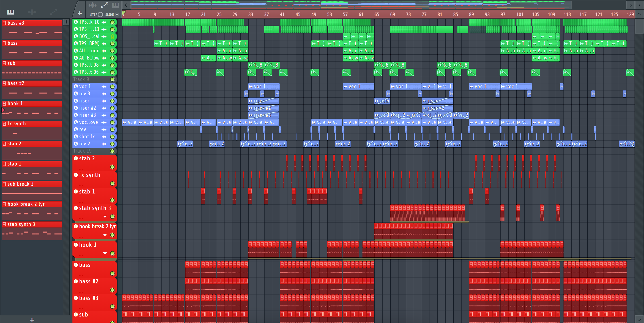Click the waveform icon on TPS..k 10 track
Viewport: 644px width, 323px height.
point(104,22)
